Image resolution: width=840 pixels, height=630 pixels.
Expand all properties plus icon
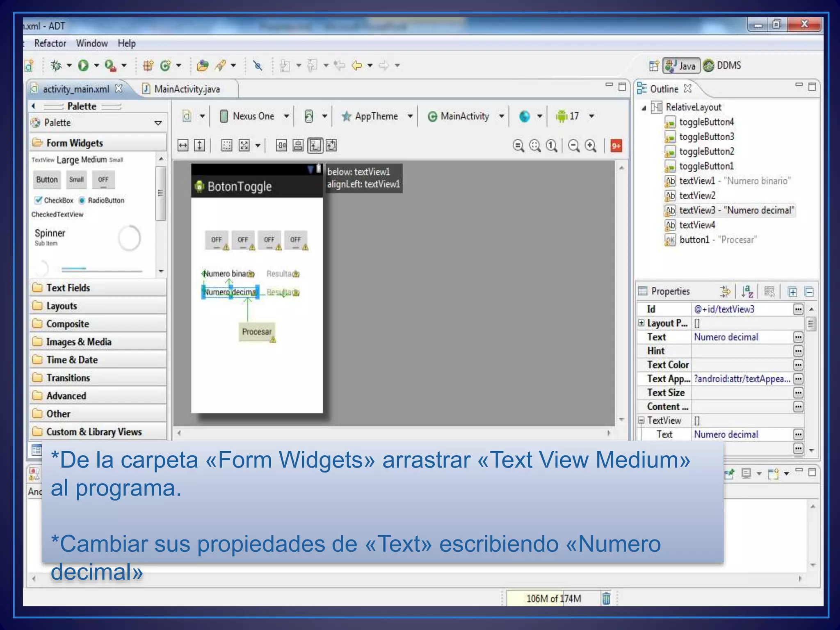pos(792,292)
